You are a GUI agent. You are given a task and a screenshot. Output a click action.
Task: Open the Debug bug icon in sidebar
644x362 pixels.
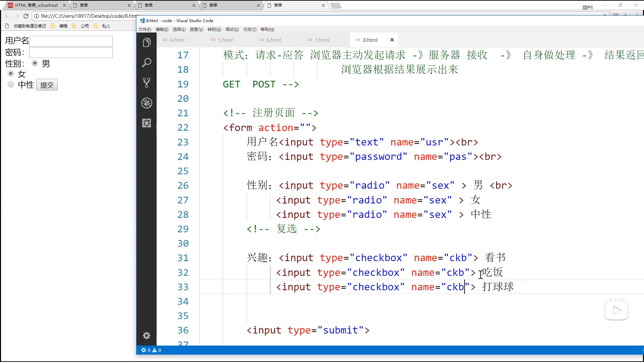point(147,103)
